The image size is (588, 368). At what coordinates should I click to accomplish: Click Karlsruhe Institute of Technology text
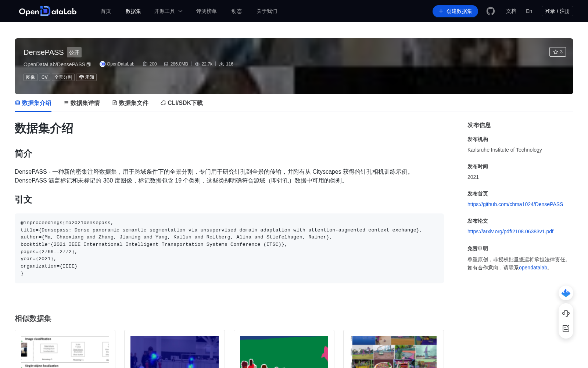pyautogui.click(x=505, y=150)
